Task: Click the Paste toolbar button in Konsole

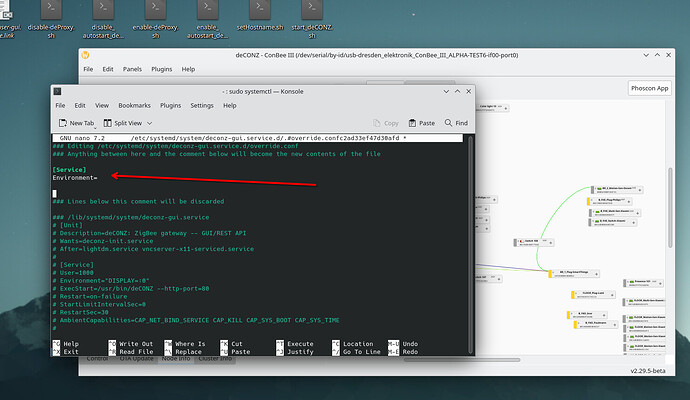Action: pos(422,123)
